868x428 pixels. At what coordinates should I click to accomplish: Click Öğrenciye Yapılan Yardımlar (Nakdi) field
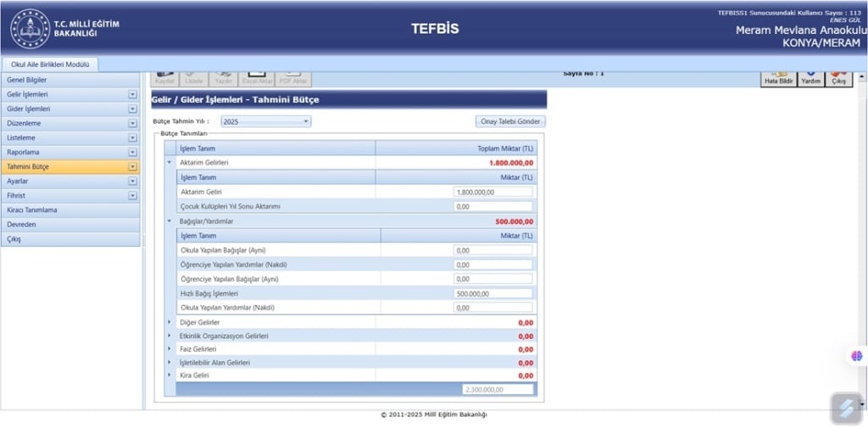(492, 264)
